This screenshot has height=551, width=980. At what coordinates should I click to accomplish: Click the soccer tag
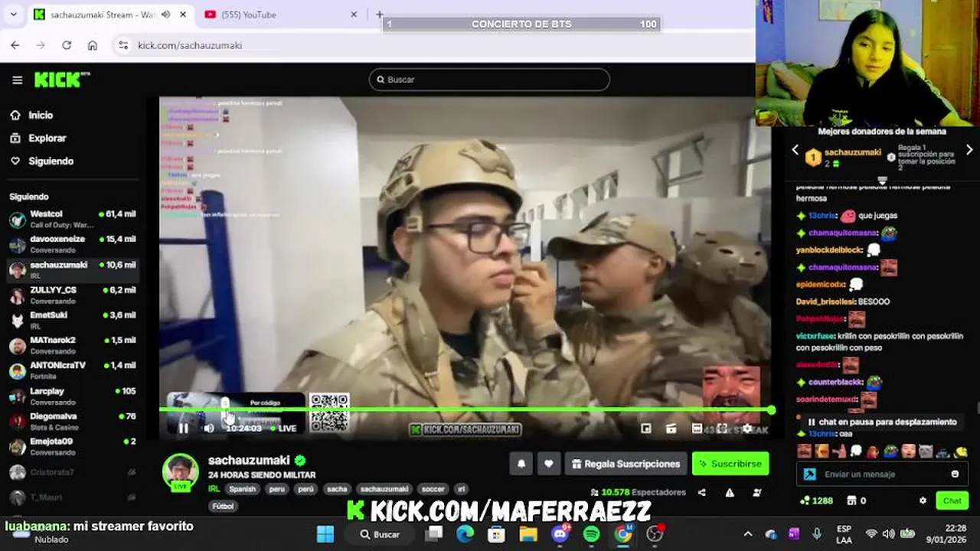click(433, 489)
